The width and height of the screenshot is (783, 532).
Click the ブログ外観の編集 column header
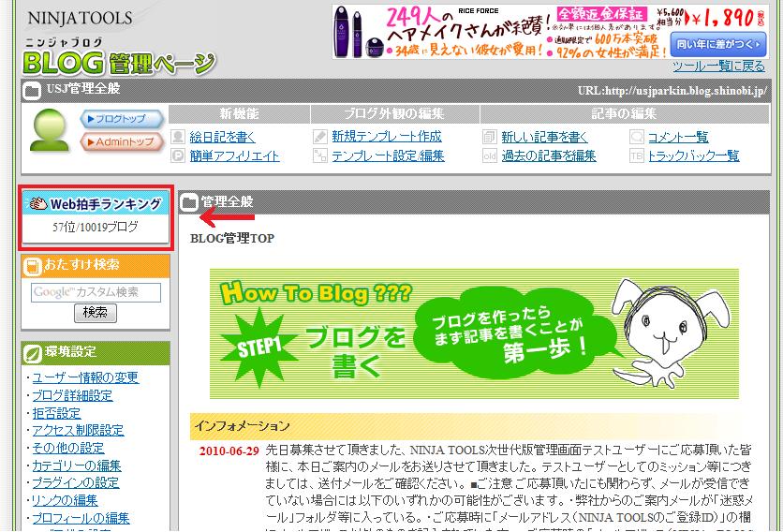click(x=394, y=114)
